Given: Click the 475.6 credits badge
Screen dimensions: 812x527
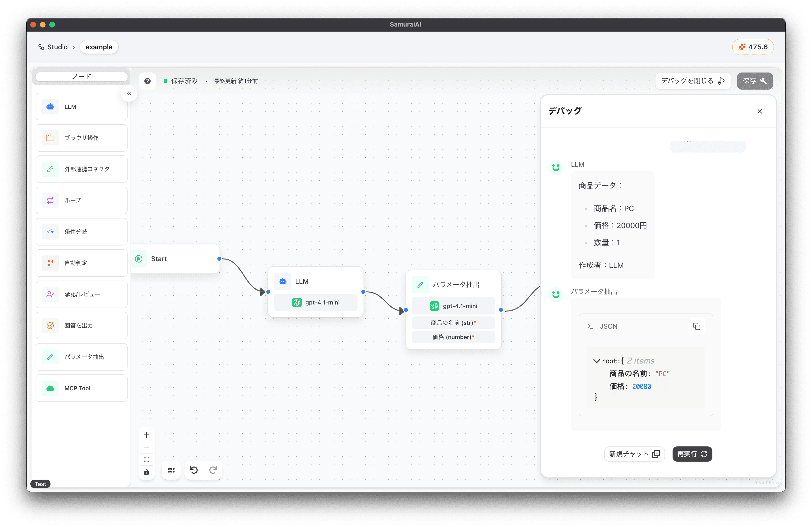Looking at the screenshot, I should point(753,47).
